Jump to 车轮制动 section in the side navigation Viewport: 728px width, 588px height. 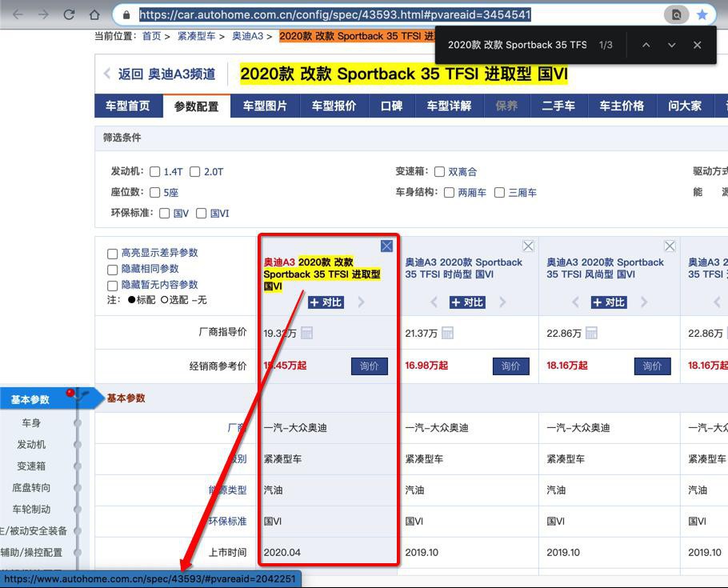31,509
